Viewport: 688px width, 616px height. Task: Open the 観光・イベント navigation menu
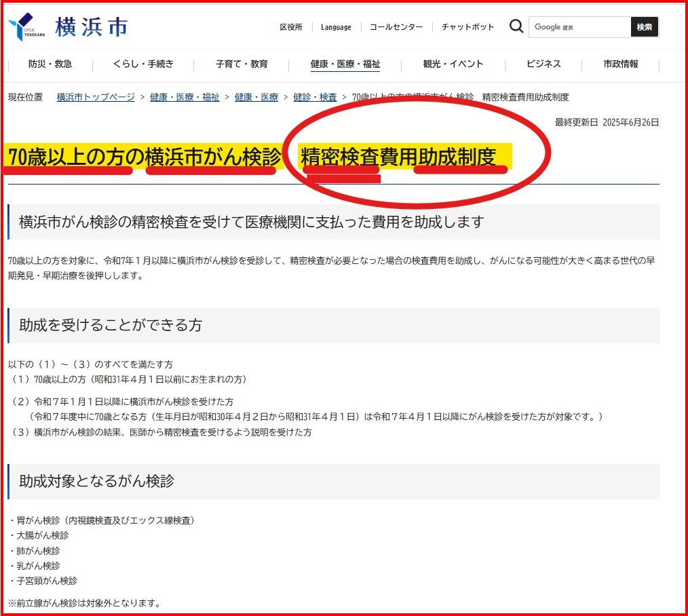(x=453, y=64)
